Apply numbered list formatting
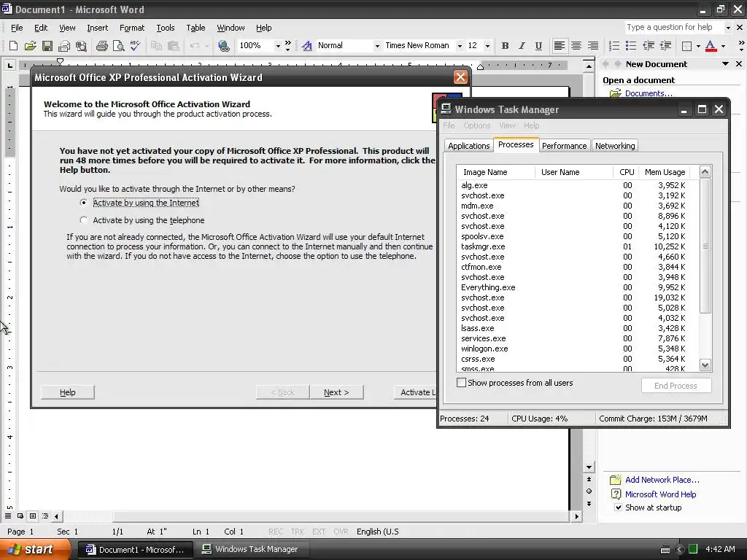747x560 pixels. (614, 46)
